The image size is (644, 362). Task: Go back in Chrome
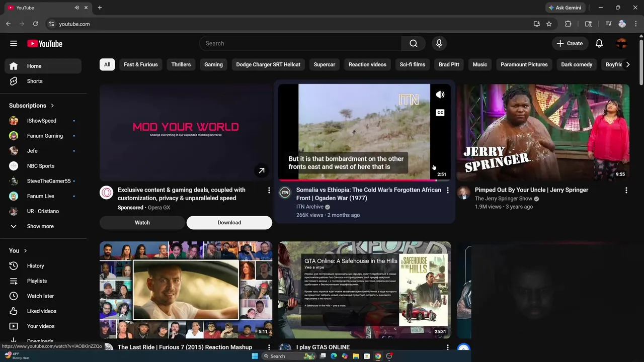tap(8, 24)
